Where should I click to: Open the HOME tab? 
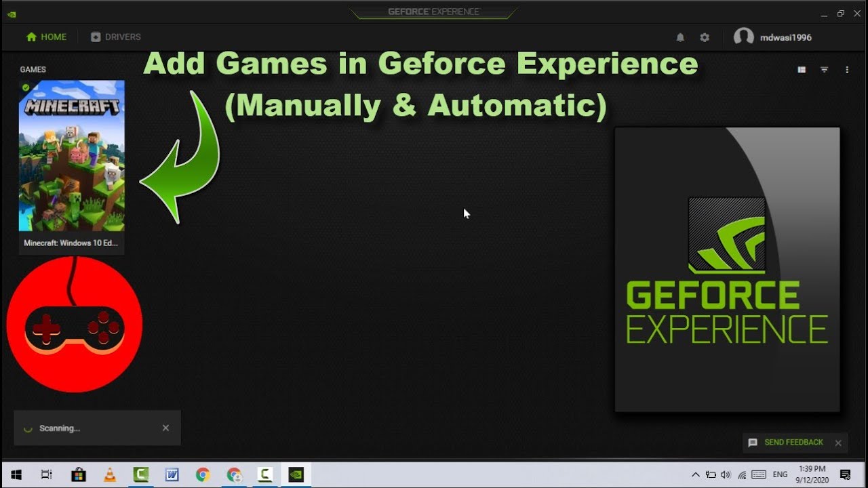point(46,37)
